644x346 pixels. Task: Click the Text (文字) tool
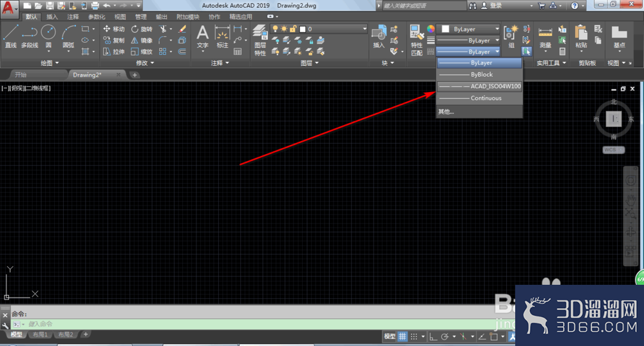pos(202,36)
